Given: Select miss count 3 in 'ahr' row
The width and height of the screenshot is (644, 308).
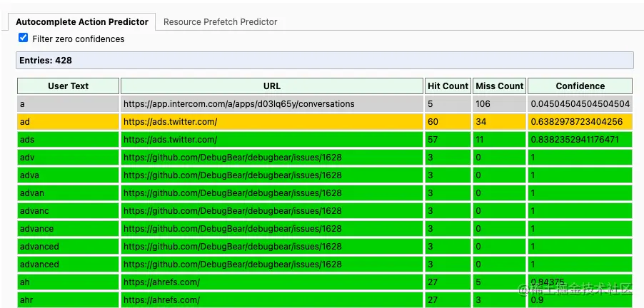Looking at the screenshot, I should pyautogui.click(x=500, y=299).
